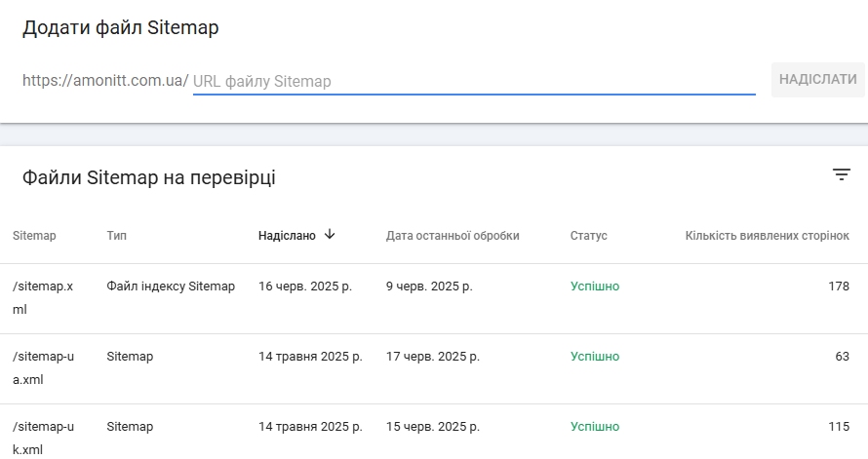Click the 63 discovered pages count

(x=842, y=357)
